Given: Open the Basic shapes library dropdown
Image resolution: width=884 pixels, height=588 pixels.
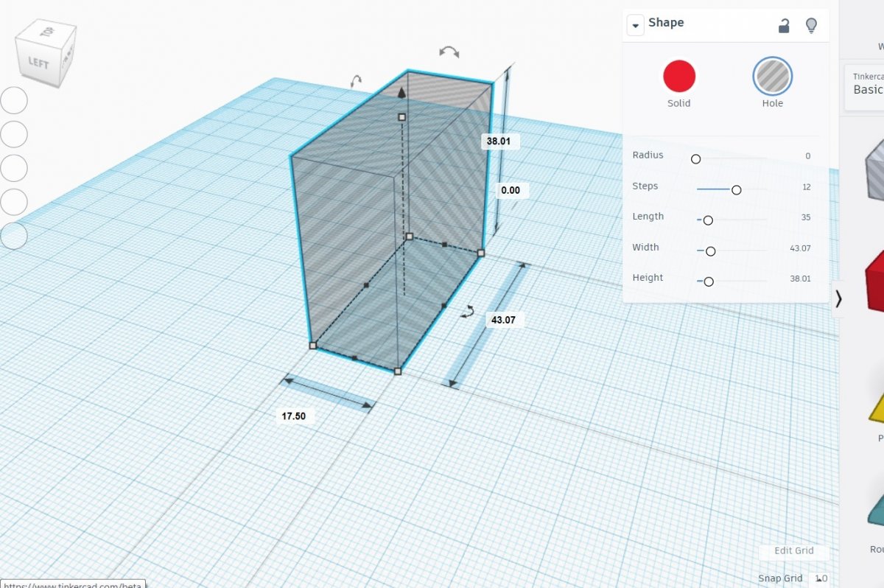Looking at the screenshot, I should pos(865,88).
